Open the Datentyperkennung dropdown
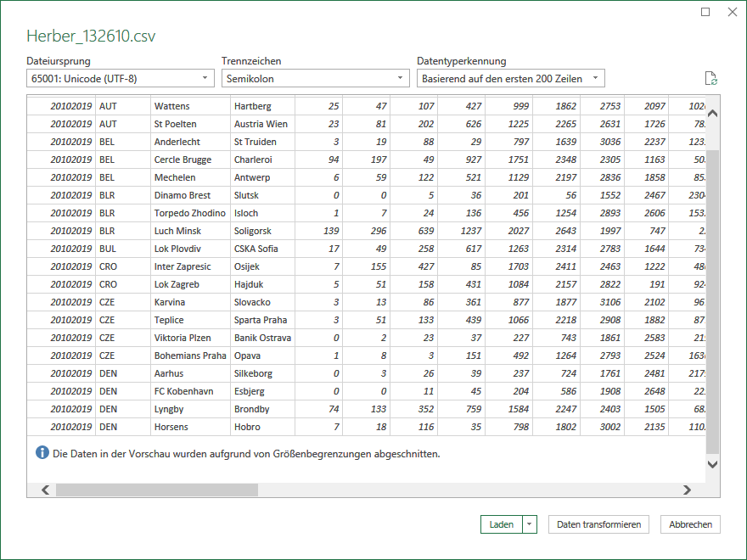 511,79
